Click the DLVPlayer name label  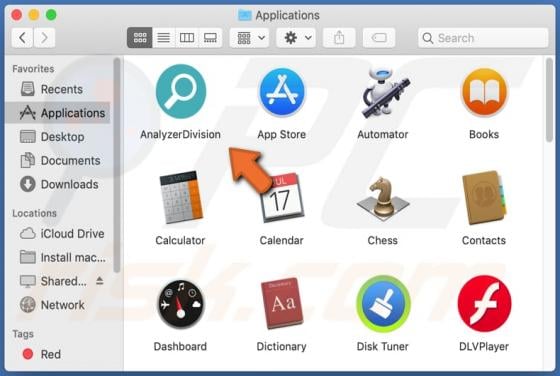pos(484,347)
